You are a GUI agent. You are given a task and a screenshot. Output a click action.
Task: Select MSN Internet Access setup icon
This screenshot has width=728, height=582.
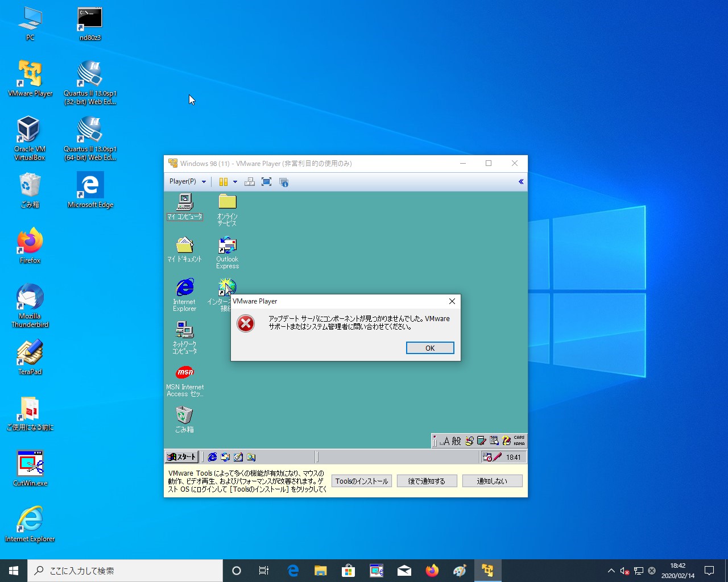coord(185,380)
